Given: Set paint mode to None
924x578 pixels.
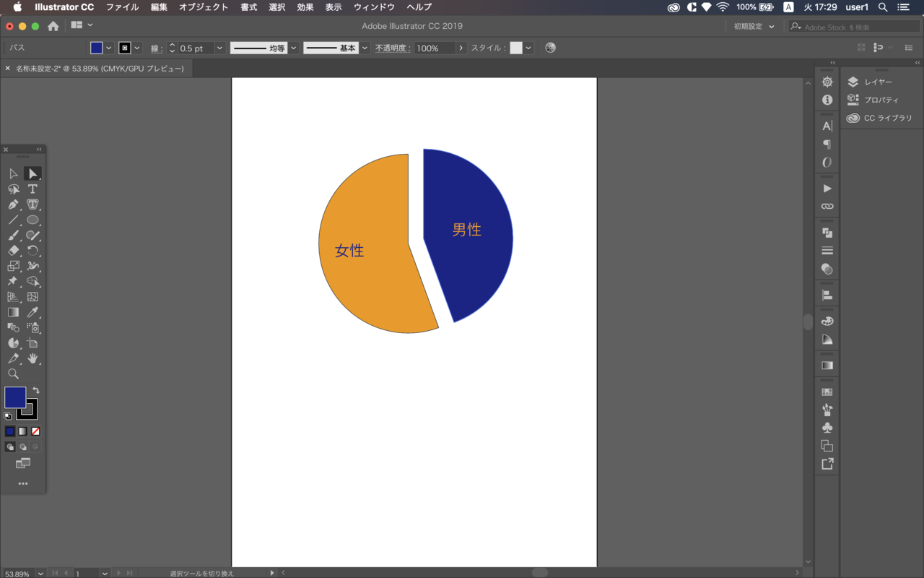Looking at the screenshot, I should point(35,431).
